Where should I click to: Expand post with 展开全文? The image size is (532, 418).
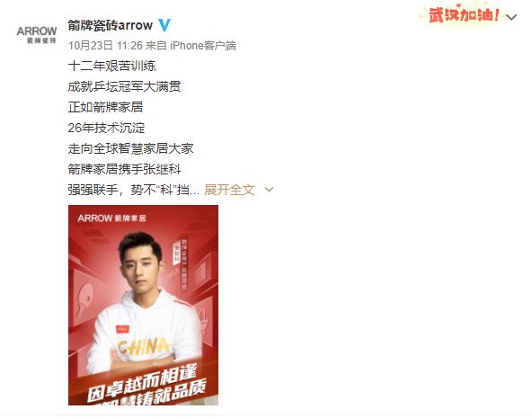point(229,190)
